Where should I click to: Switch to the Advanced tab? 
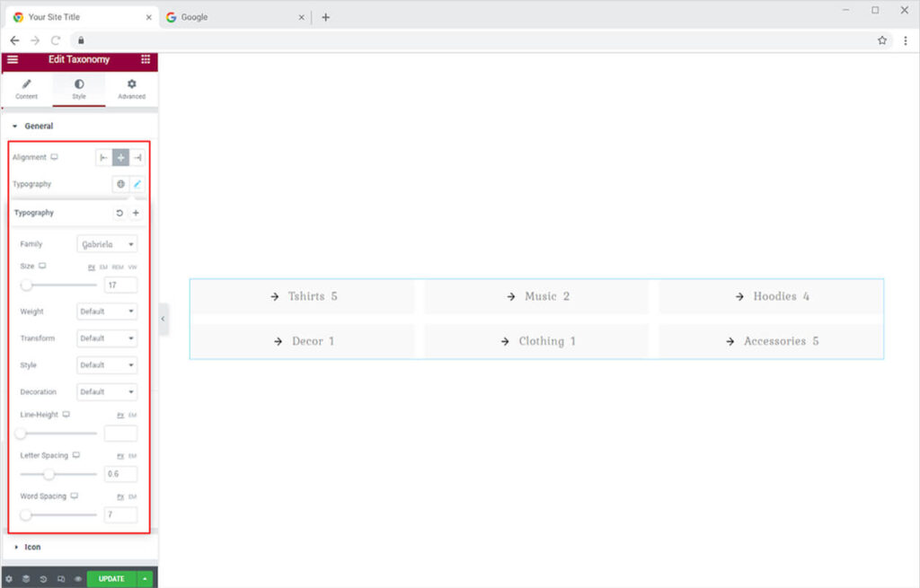click(131, 89)
